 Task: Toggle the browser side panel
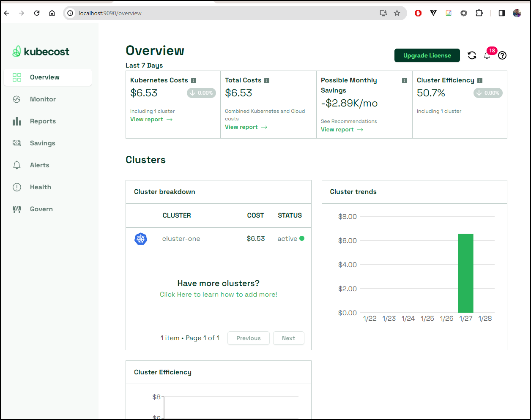click(502, 13)
